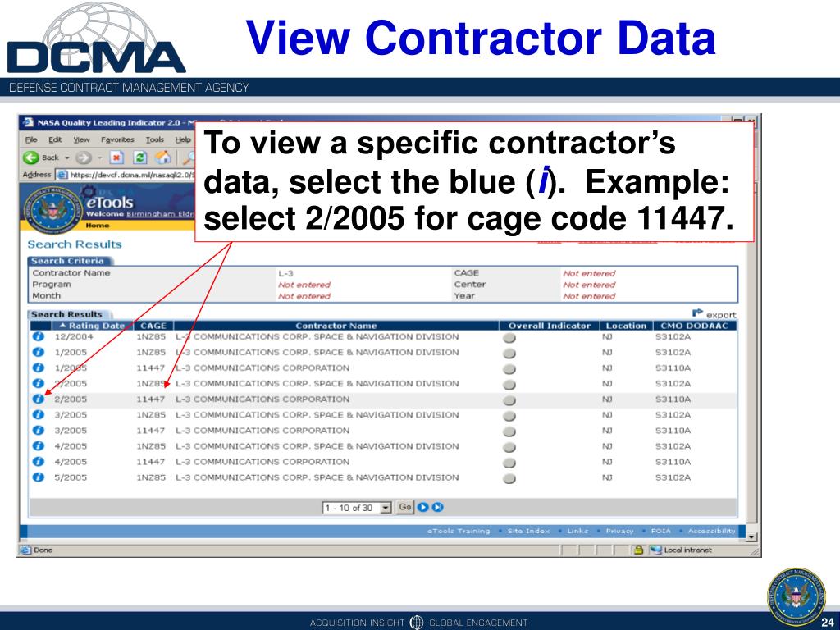
Task: Open info icon for 1/2005 1NZ85 row
Action: (x=38, y=352)
